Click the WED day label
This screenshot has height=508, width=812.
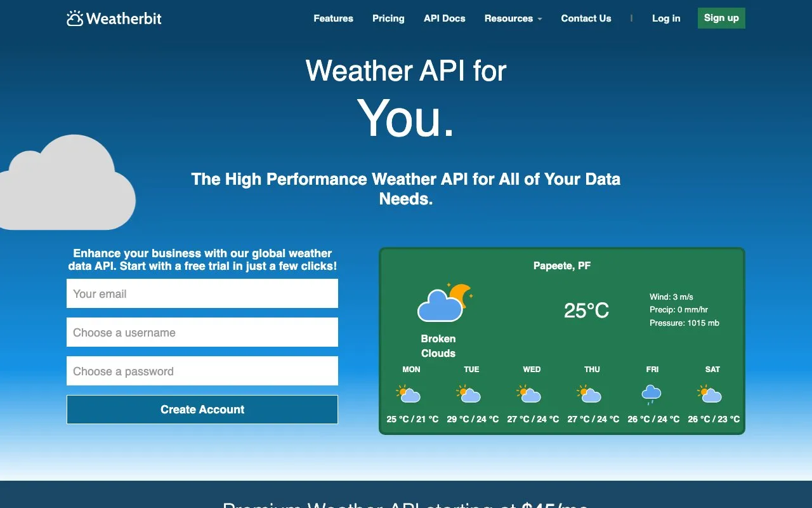(532, 370)
